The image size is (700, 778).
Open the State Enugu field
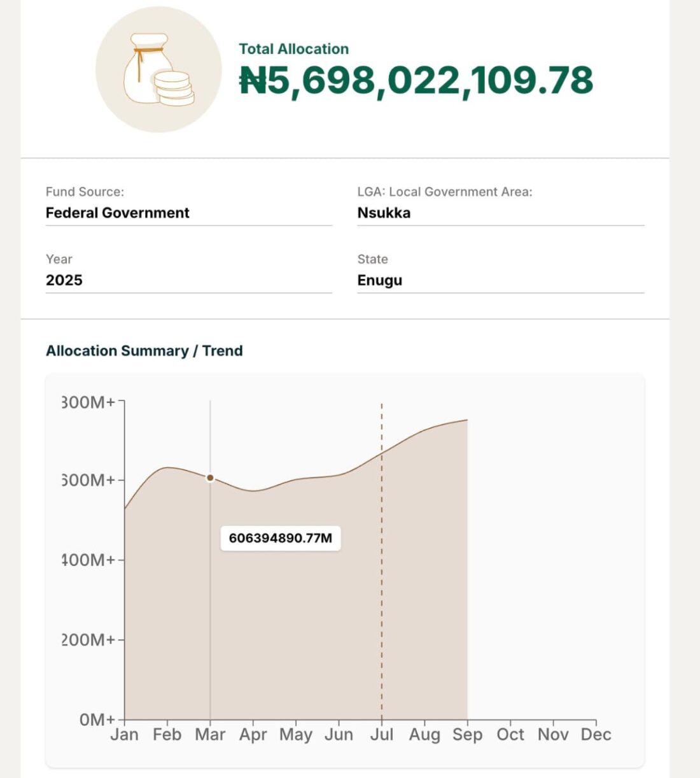click(500, 280)
